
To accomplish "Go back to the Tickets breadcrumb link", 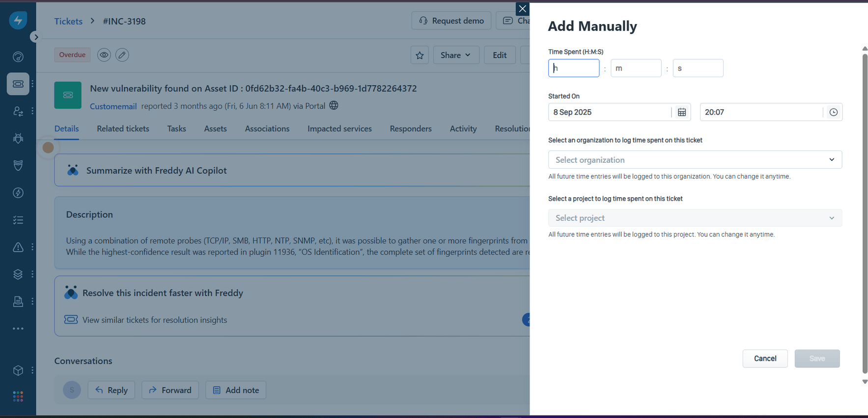I will point(68,21).
